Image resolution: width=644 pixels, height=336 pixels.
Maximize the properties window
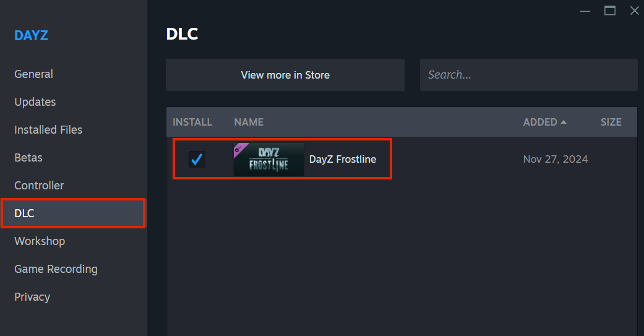coord(610,11)
